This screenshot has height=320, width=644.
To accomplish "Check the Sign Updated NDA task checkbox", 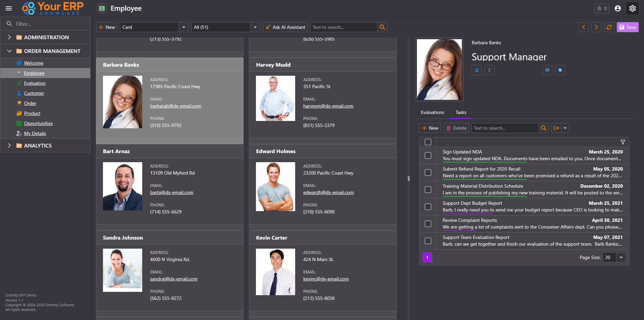I will click(428, 155).
